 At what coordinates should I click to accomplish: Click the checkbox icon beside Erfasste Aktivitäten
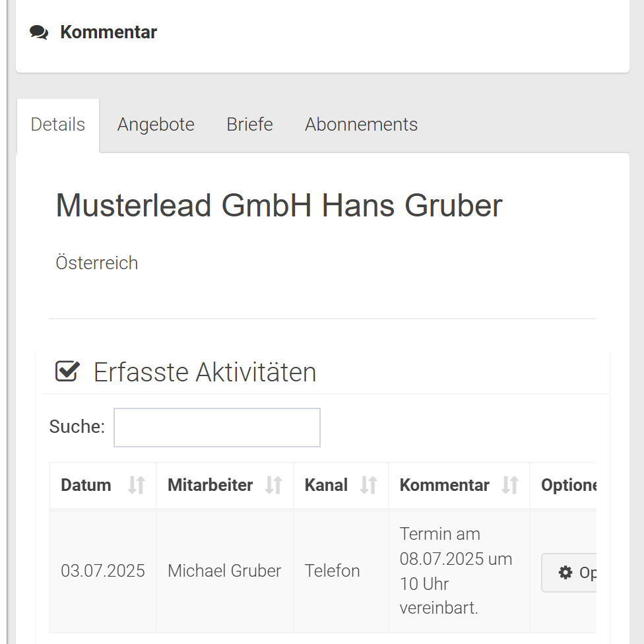[67, 371]
